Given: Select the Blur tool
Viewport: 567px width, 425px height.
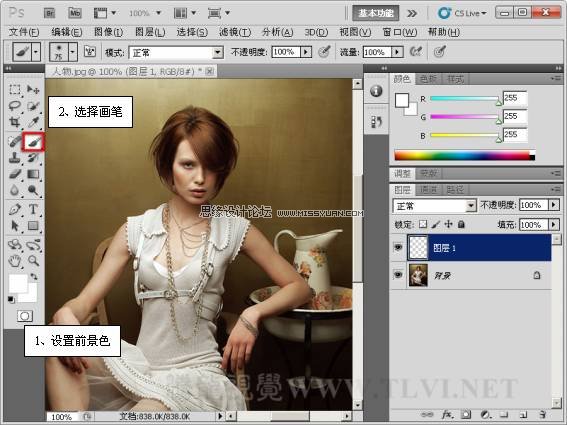Looking at the screenshot, I should (x=14, y=190).
